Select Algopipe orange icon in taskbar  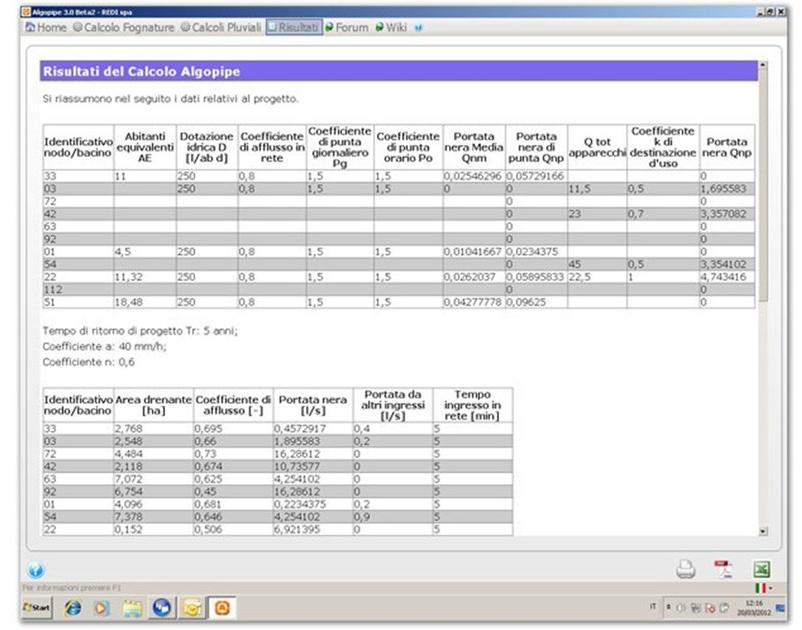[x=222, y=607]
